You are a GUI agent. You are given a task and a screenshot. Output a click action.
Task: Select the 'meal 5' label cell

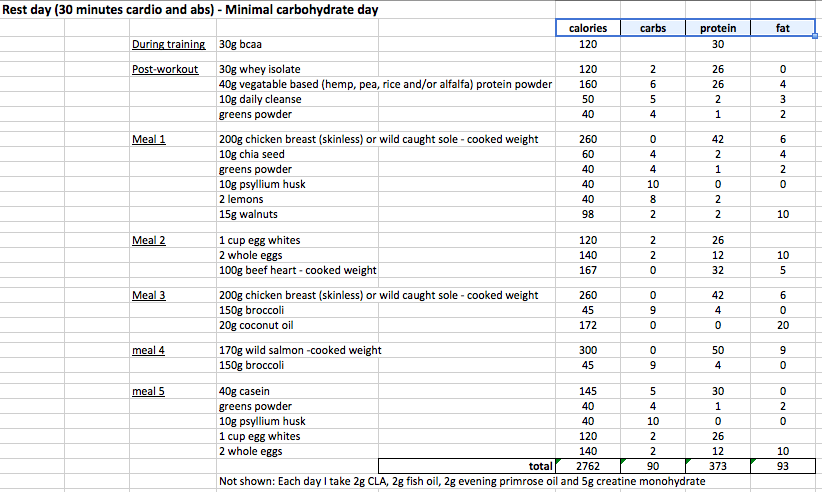point(173,391)
